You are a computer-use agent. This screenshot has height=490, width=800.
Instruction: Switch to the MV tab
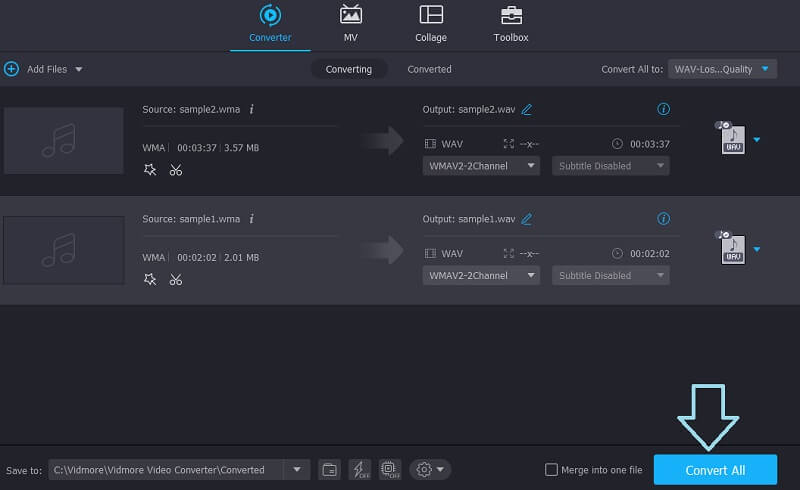[x=351, y=24]
